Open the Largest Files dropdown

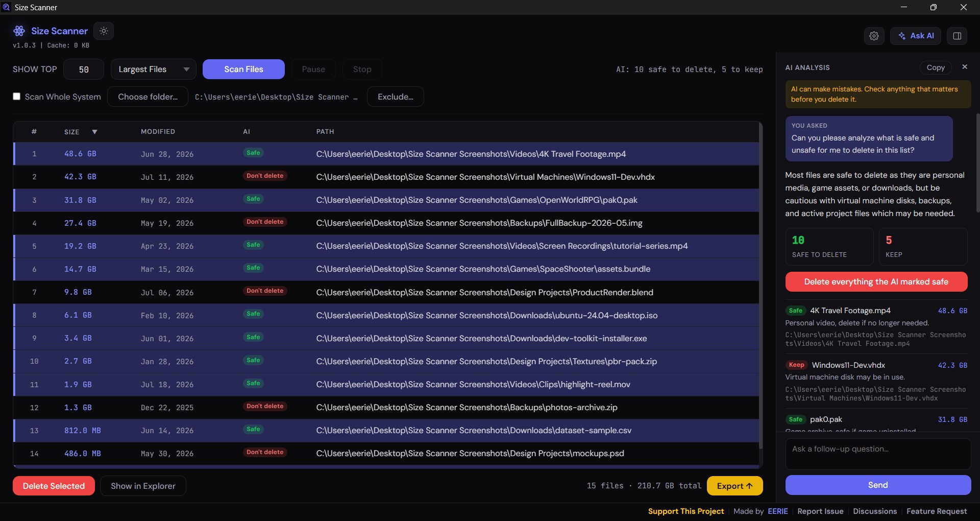click(x=154, y=69)
